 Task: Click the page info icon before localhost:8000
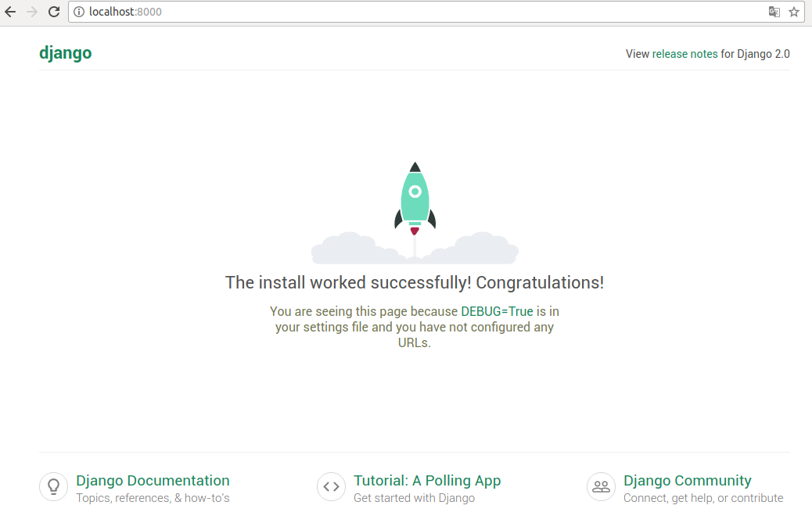79,12
